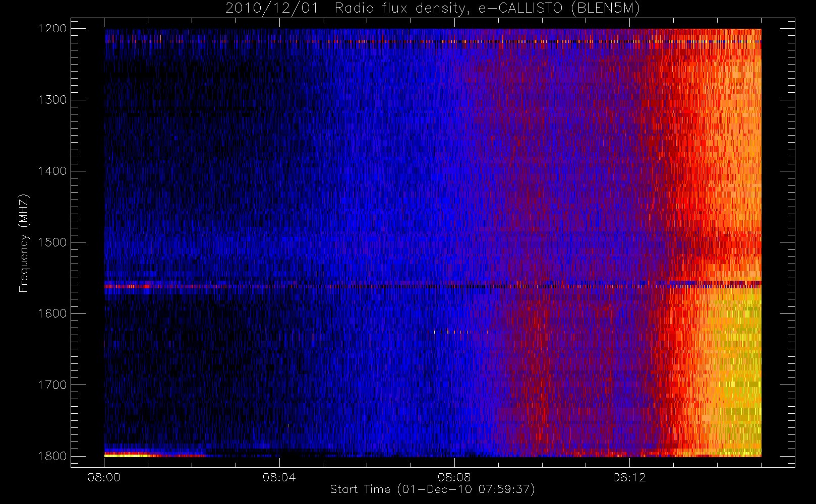Select the 1300 frequency axis label
Screen dimensions: 816x504
[52, 100]
